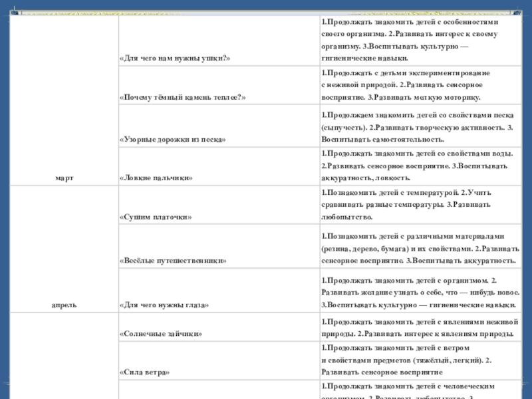Click goals text about экспериментирование с неживой природой
The width and height of the screenshot is (532, 399).
(x=406, y=85)
